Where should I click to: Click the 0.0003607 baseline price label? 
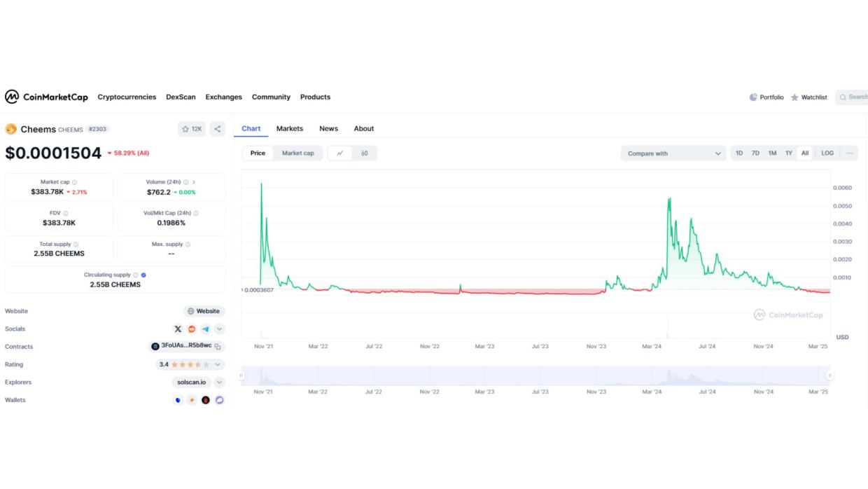click(x=258, y=290)
